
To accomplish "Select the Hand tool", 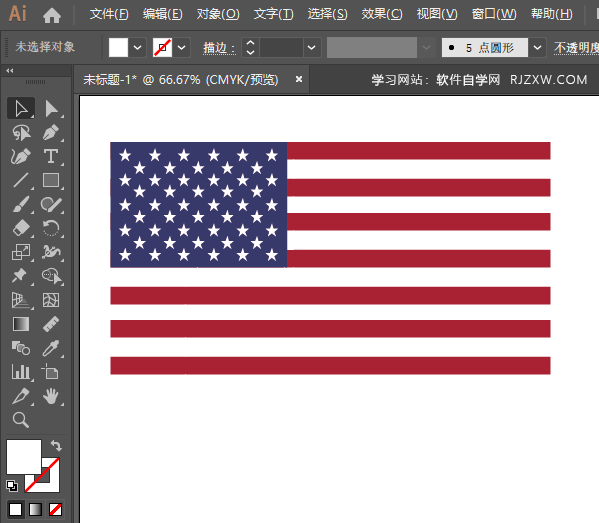I will click(x=51, y=396).
